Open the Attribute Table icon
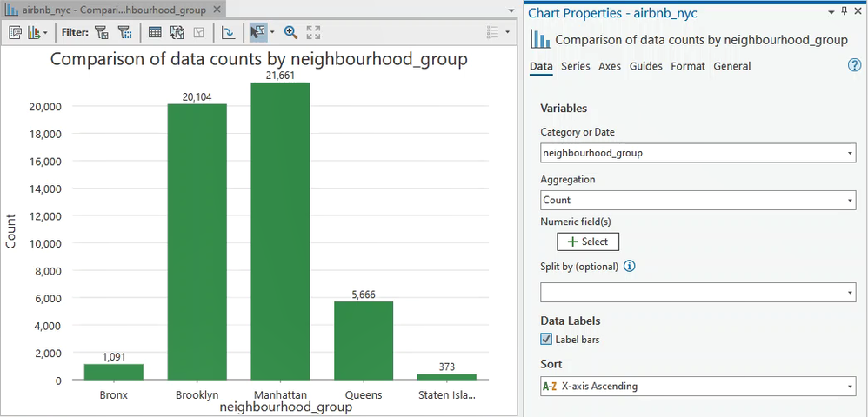 pos(155,32)
